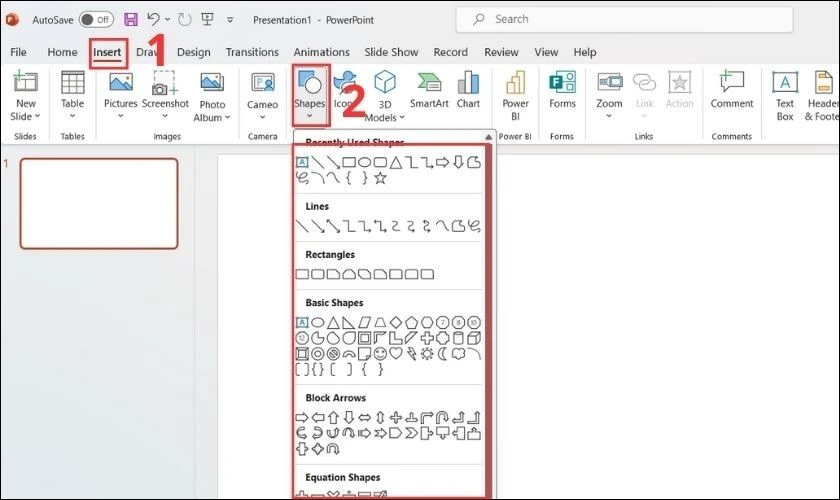Choose the left-right block arrow
This screenshot has width=840, height=500.
[x=364, y=417]
